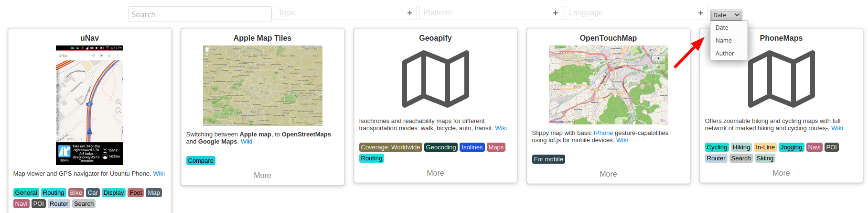
Task: Select the Jogging tag on PhoneMaps
Action: coord(792,147)
